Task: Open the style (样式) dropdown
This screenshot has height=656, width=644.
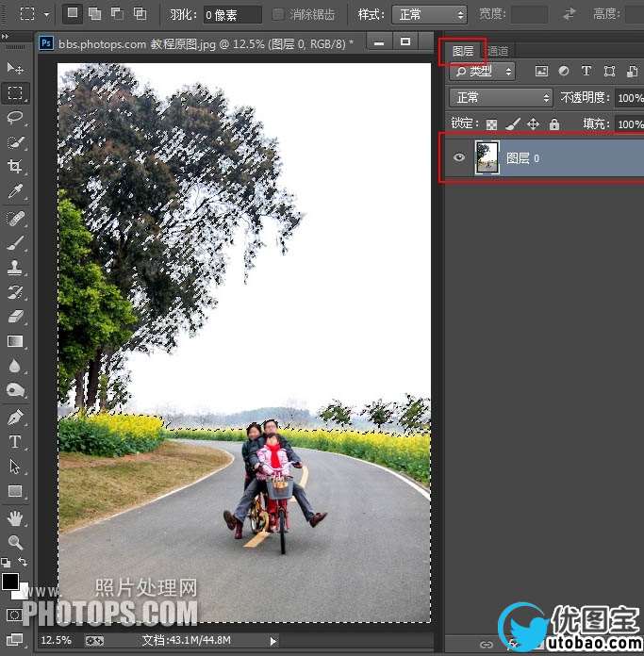Action: [429, 15]
